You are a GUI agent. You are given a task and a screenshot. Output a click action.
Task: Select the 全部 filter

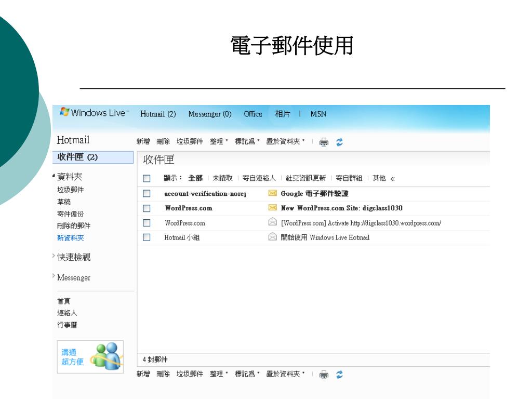[195, 178]
